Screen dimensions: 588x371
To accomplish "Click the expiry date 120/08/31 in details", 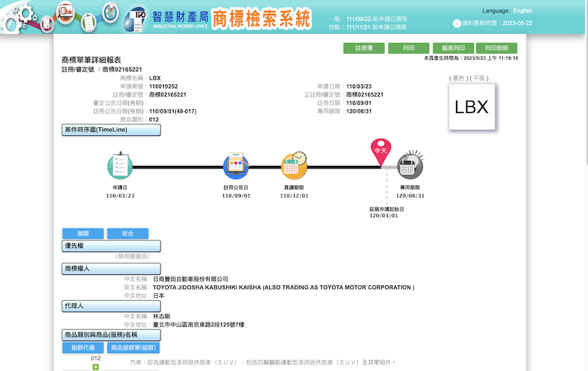I will point(359,111).
